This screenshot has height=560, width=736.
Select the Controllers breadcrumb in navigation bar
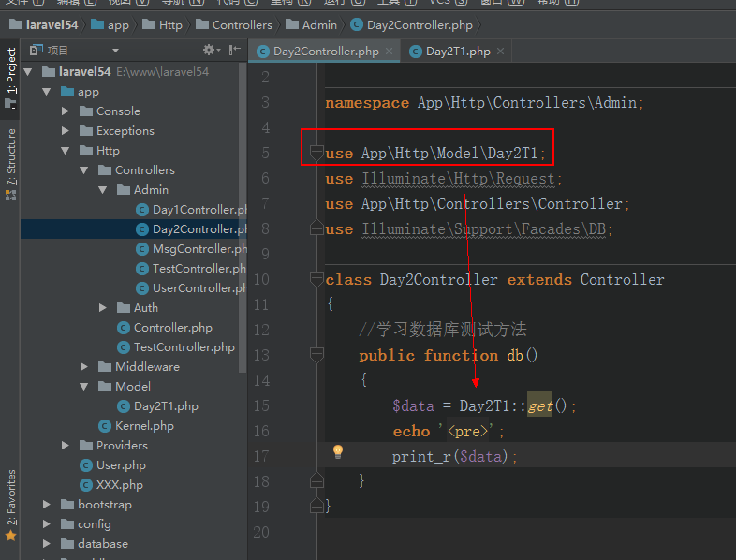(x=242, y=25)
